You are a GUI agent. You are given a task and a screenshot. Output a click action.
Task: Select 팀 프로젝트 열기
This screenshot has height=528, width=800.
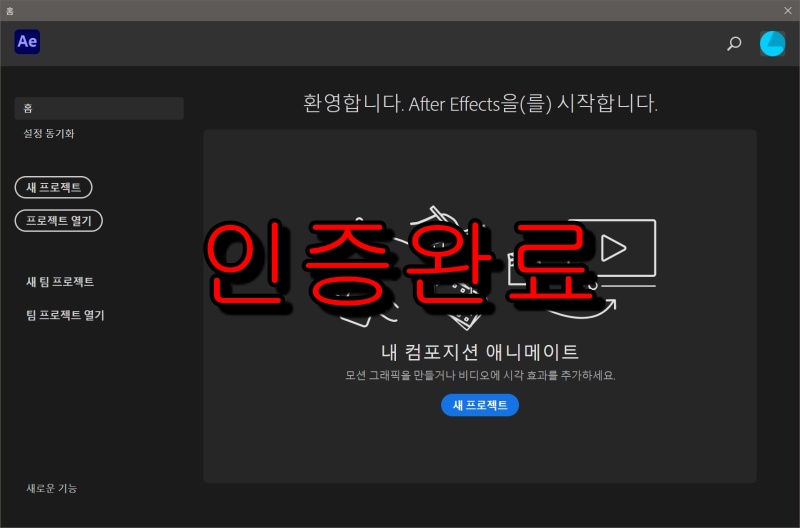pyautogui.click(x=65, y=315)
